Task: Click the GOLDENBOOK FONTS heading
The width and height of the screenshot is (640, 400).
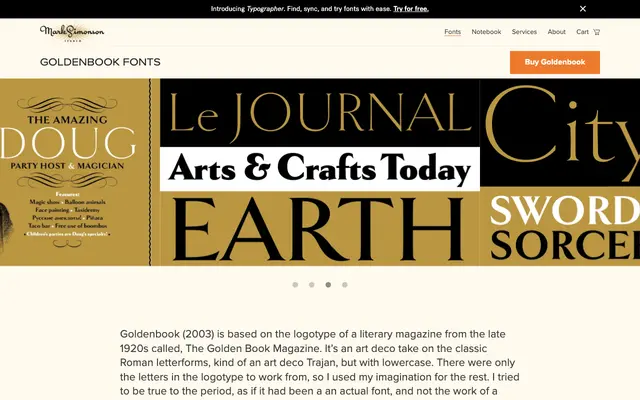Action: (x=100, y=62)
